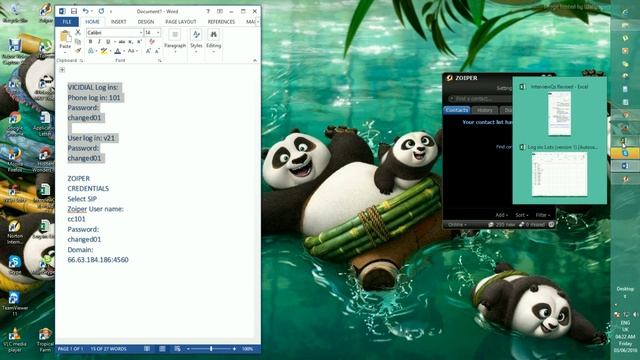Click the Copy icon in Clipboard group
The width and height of the screenshot is (640, 360).
tap(78, 42)
